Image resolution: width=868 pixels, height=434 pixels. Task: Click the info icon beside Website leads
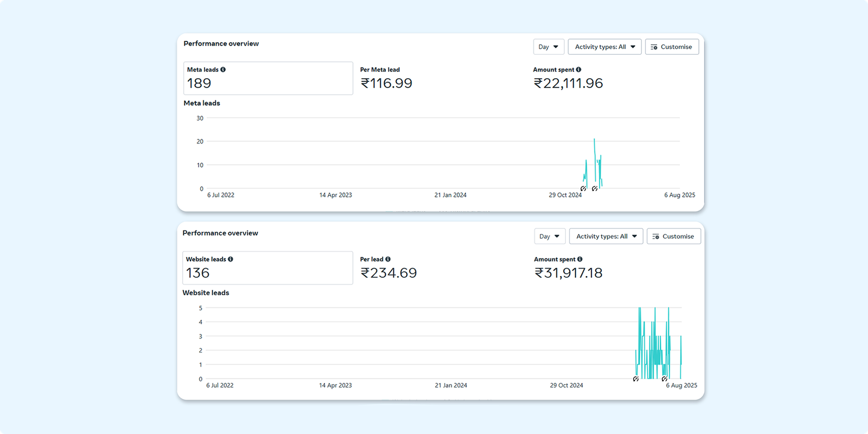point(231,259)
